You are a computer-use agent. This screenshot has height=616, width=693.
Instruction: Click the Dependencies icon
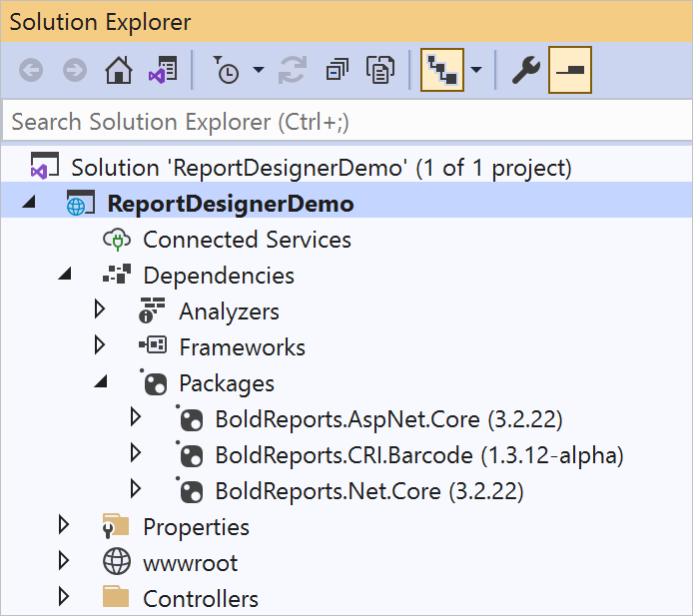(x=117, y=274)
